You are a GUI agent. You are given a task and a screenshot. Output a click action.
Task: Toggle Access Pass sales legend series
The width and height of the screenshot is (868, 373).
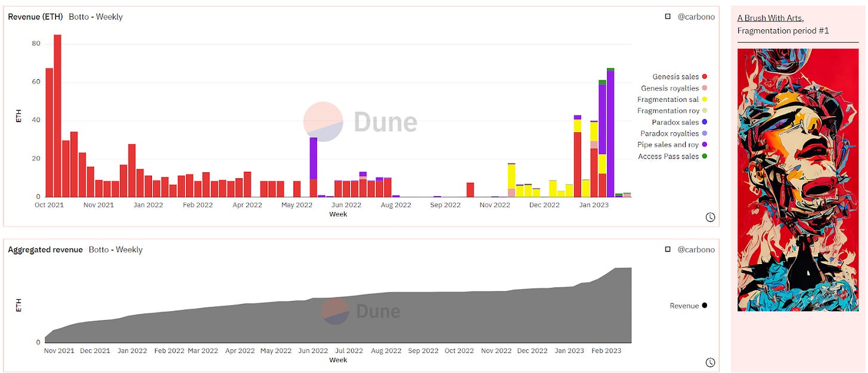(x=672, y=156)
